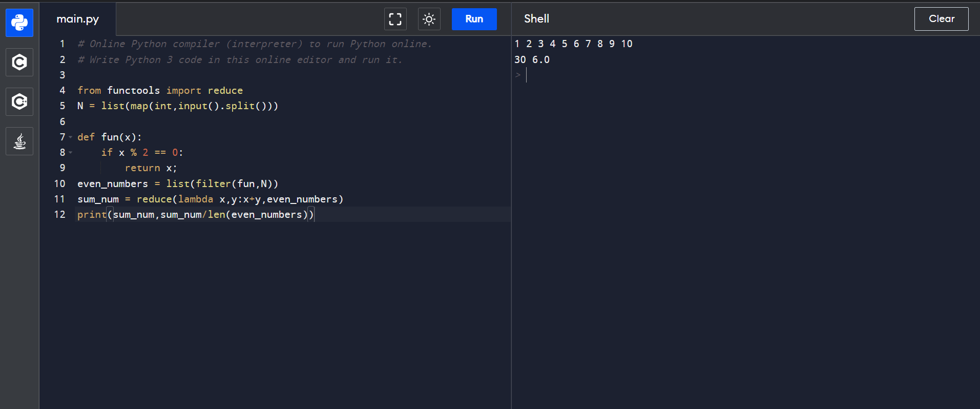Clear the shell output with Clear button
The width and height of the screenshot is (980, 409).
point(941,19)
